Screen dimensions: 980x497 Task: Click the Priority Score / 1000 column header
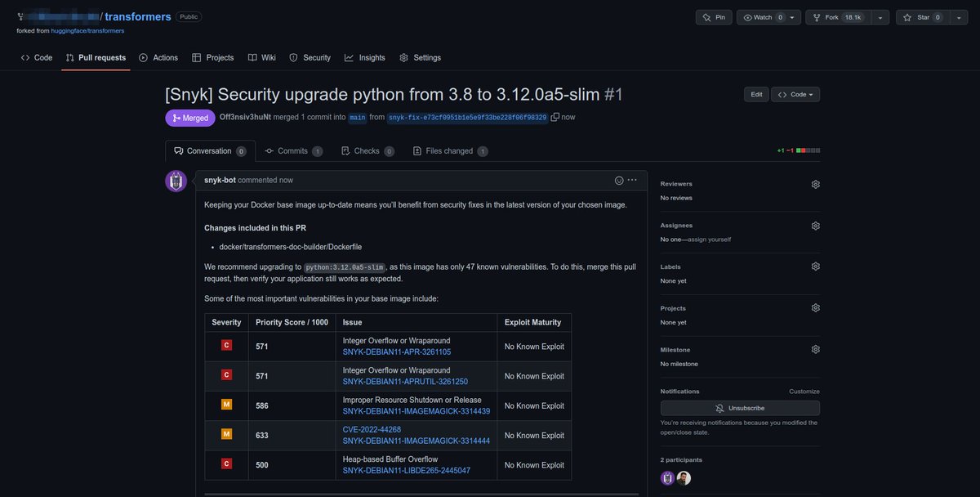pyautogui.click(x=292, y=322)
